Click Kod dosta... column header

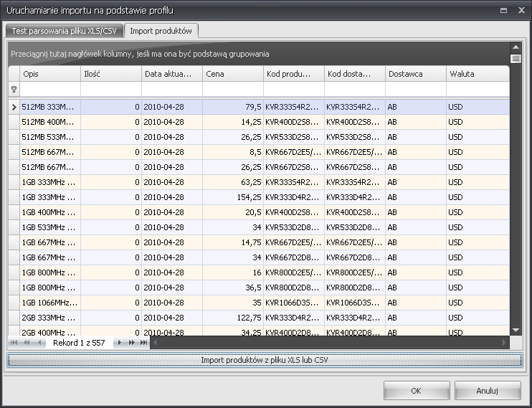coord(355,74)
